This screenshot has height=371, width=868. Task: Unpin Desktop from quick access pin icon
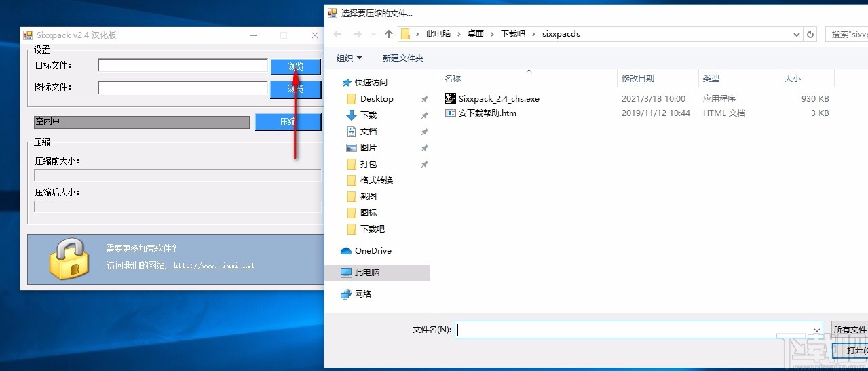tap(424, 98)
